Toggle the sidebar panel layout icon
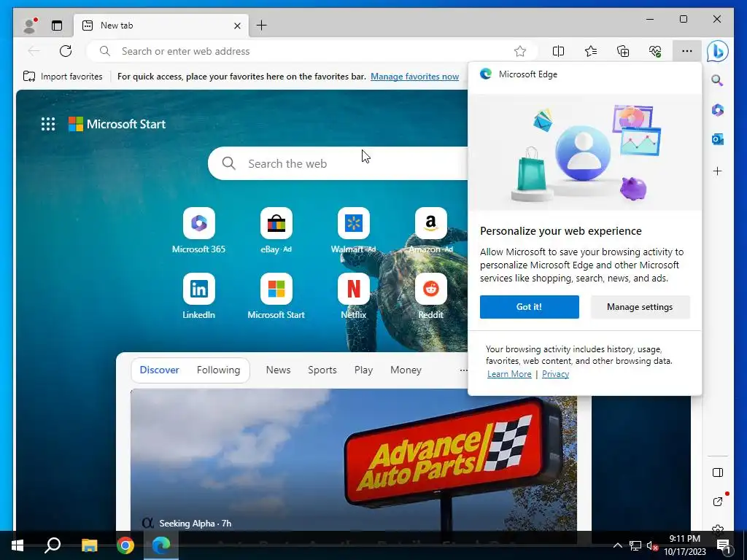This screenshot has width=747, height=560. point(718,472)
